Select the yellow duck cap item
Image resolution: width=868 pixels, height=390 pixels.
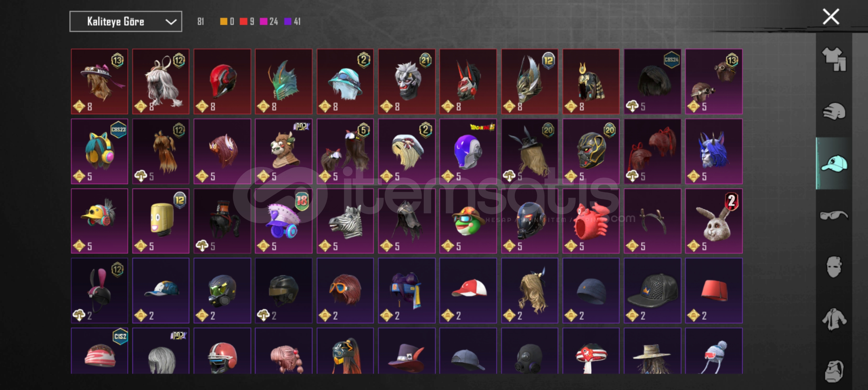pyautogui.click(x=99, y=221)
